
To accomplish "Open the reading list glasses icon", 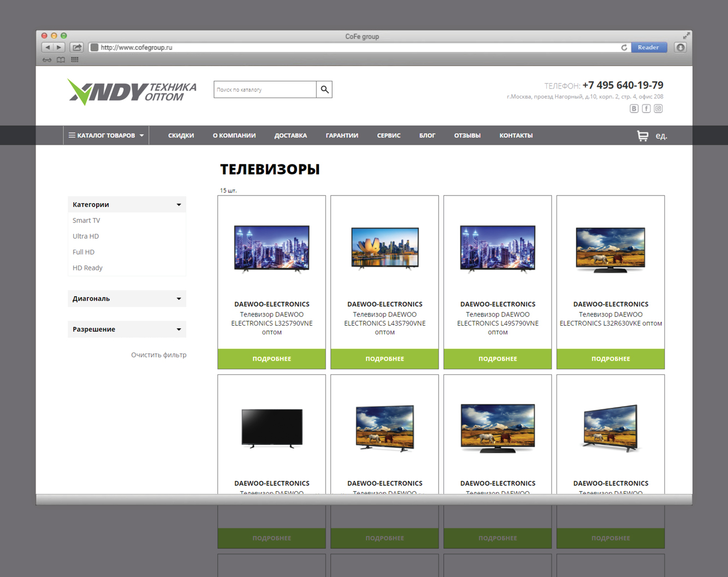I will pyautogui.click(x=47, y=60).
